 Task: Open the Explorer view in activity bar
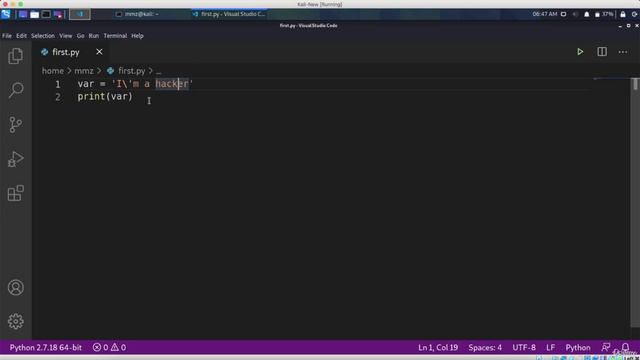click(x=16, y=56)
